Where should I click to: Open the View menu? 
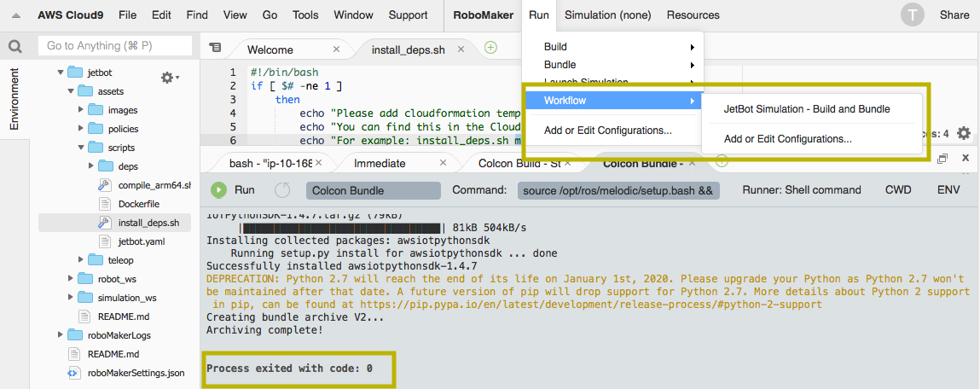click(235, 15)
